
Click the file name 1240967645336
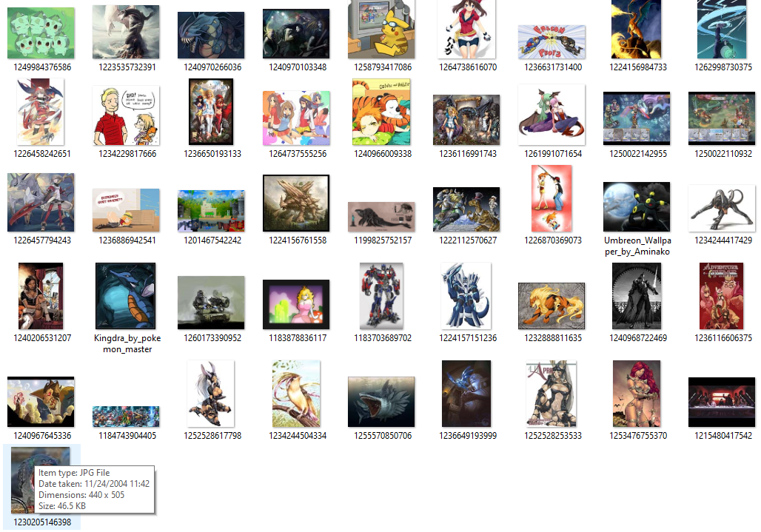pos(42,436)
